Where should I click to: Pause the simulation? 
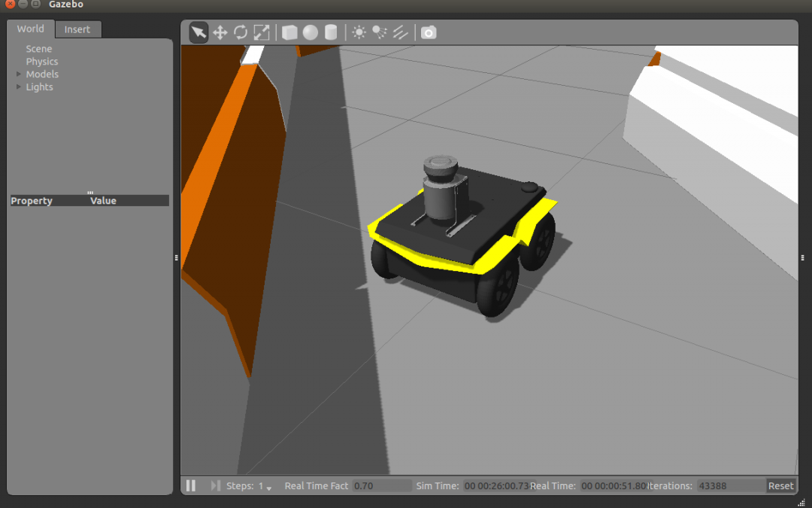click(x=191, y=485)
